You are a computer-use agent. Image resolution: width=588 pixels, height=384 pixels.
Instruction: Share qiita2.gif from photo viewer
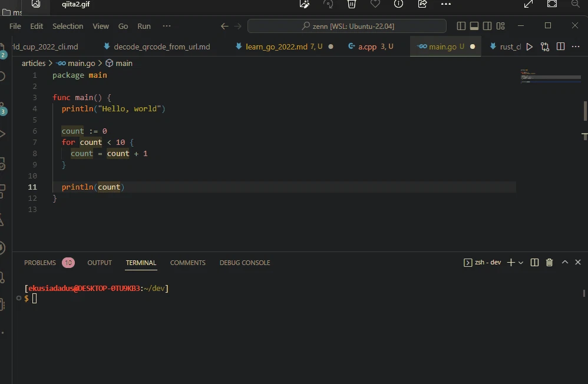coord(422,4)
